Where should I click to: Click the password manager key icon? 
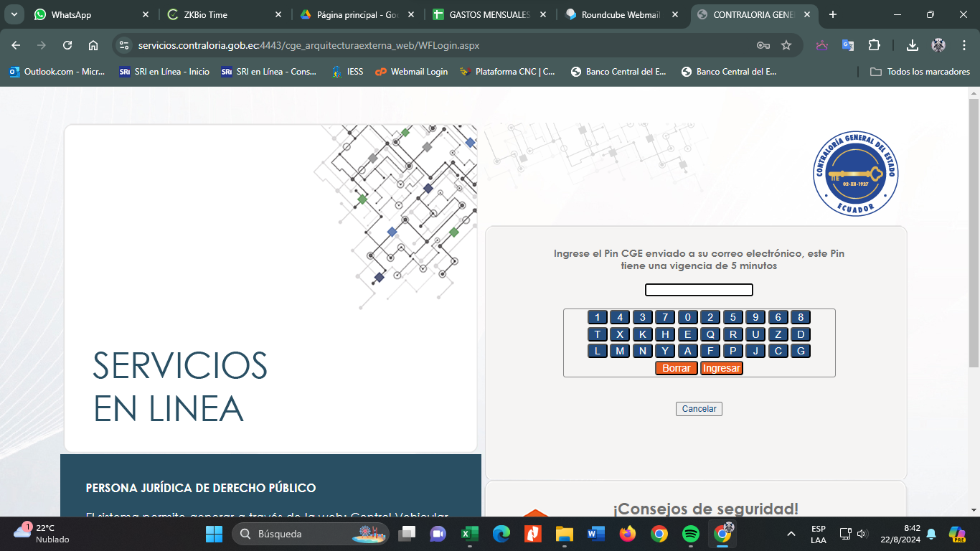[x=763, y=45]
